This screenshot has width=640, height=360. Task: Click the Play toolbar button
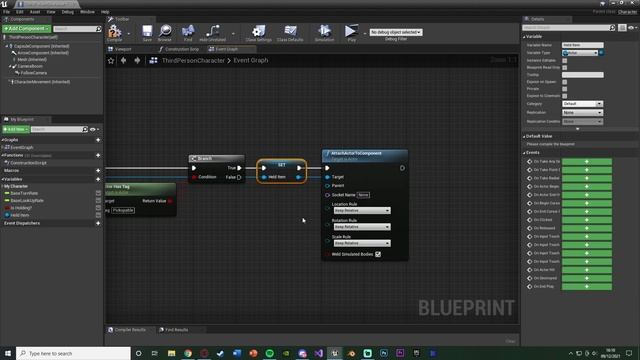click(x=351, y=33)
